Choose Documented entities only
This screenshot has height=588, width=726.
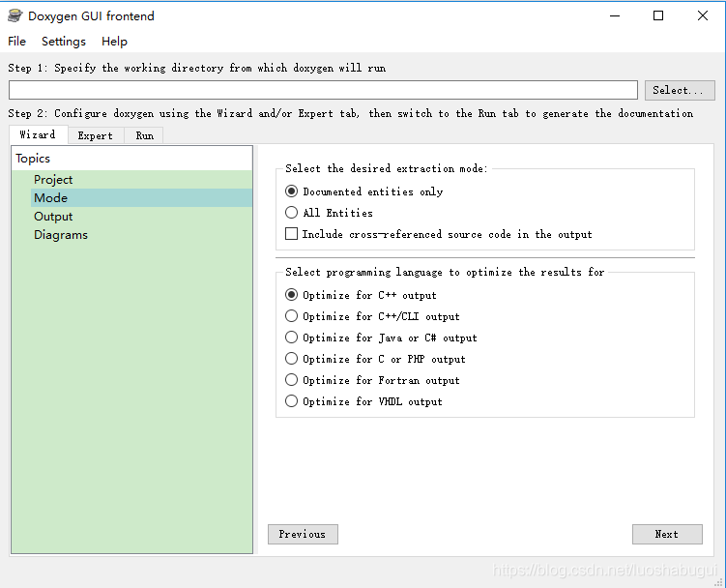364,191
